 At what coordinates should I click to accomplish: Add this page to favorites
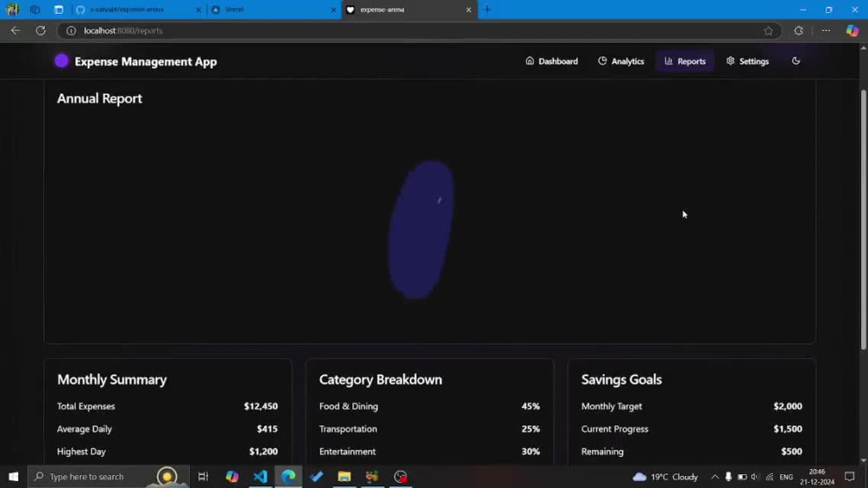pos(768,30)
